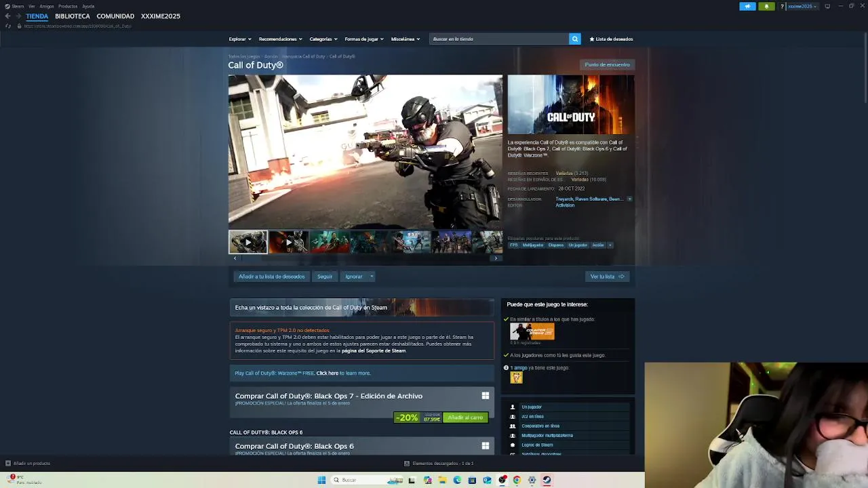Select the second video thumbnail in the media strip
The image size is (868, 488).
point(288,242)
